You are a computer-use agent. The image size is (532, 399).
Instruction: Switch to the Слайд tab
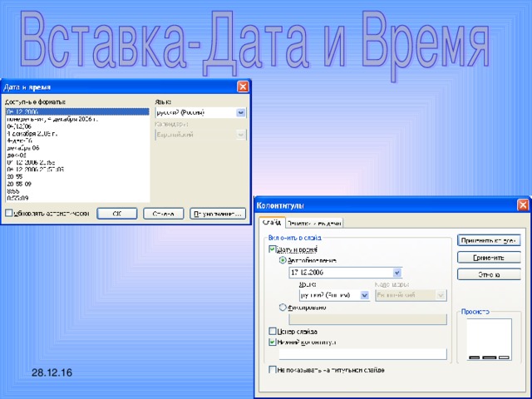272,223
